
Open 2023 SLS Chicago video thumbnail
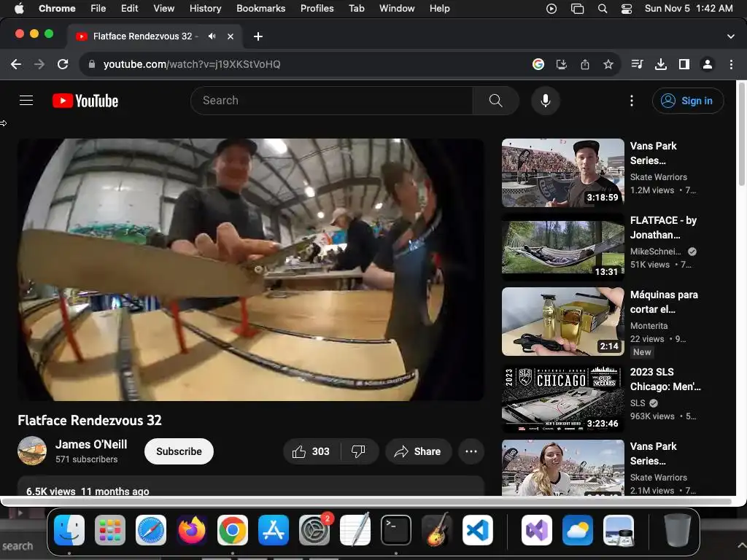click(562, 399)
